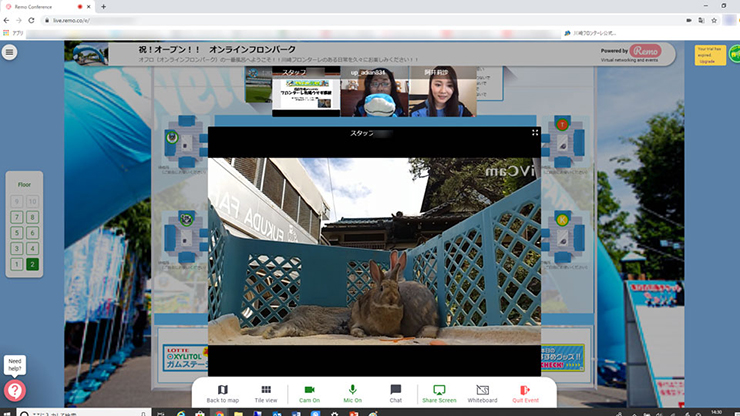Mute the microphone with Mic On

point(353,394)
